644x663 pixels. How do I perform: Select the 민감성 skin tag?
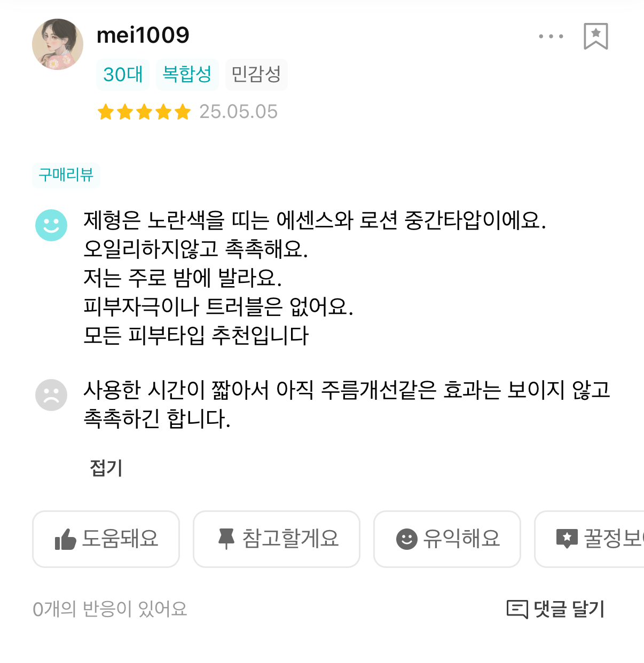click(256, 75)
